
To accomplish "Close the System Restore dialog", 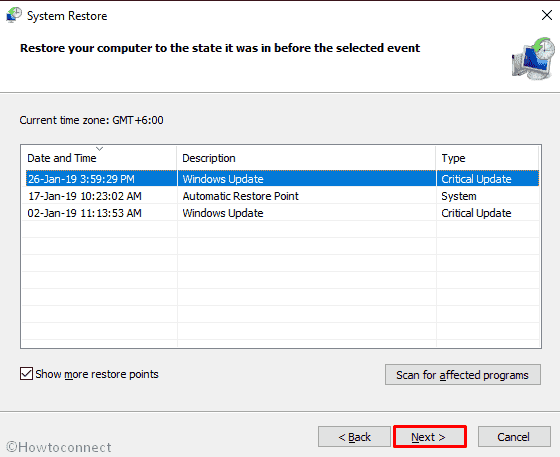I will pyautogui.click(x=547, y=15).
